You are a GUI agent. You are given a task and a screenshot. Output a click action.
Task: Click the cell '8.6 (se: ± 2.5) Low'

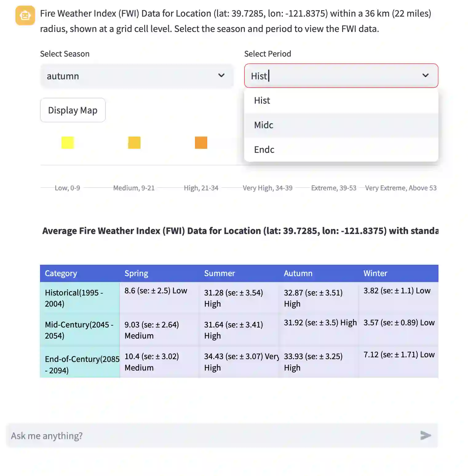[160, 298]
